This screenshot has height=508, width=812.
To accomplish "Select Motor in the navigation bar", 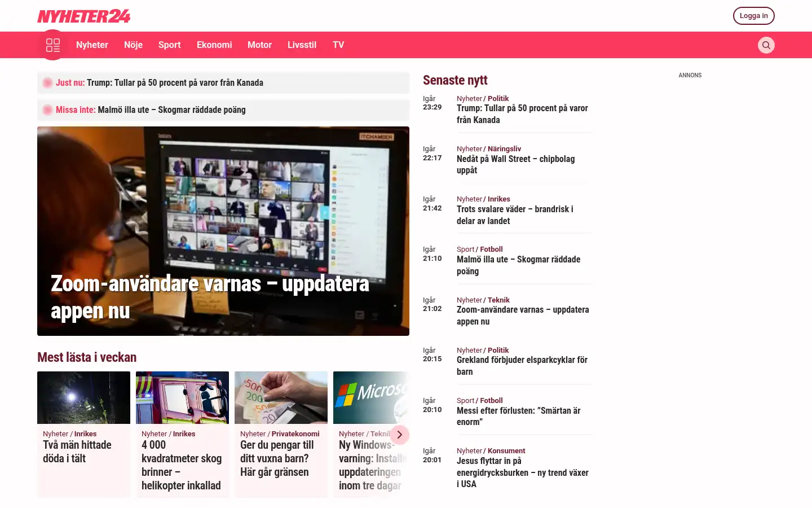I will 259,45.
